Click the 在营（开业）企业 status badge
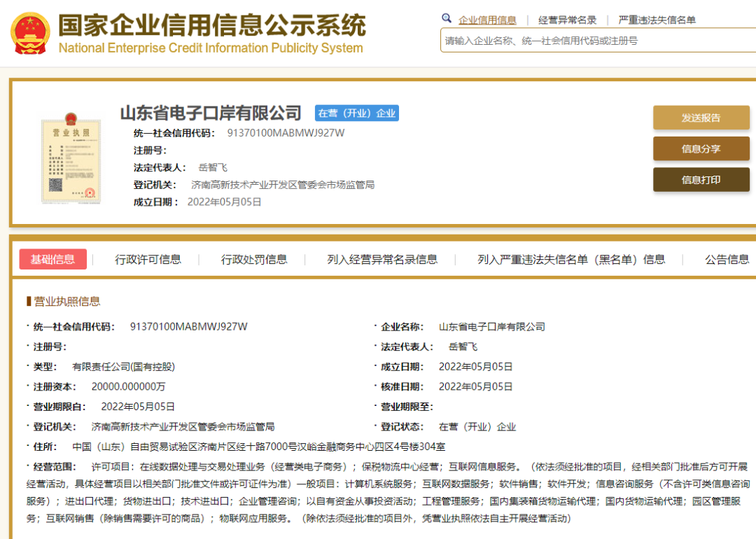Image resolution: width=756 pixels, height=539 pixels. [357, 113]
